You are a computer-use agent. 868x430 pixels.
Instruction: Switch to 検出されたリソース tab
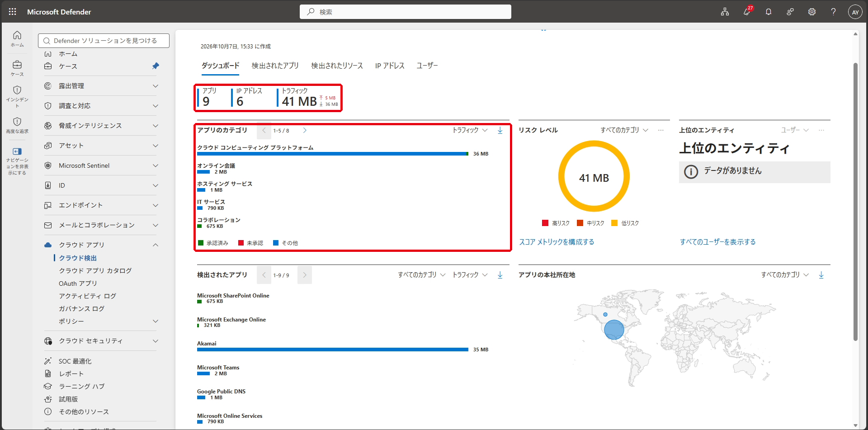(337, 66)
